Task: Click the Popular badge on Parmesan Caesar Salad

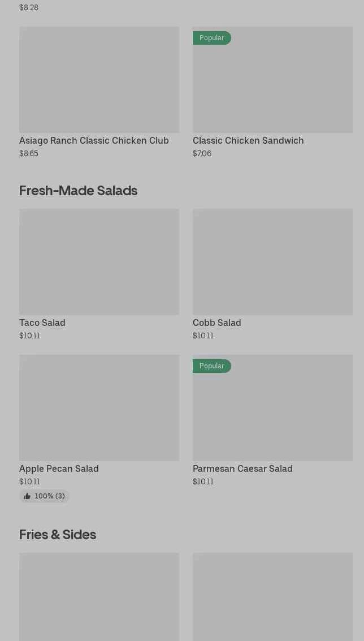Action: pyautogui.click(x=211, y=366)
